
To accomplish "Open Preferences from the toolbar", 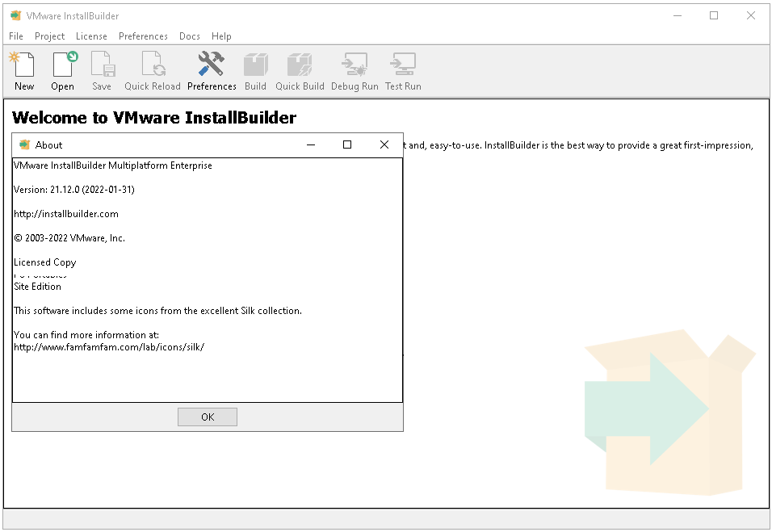I will tap(212, 71).
